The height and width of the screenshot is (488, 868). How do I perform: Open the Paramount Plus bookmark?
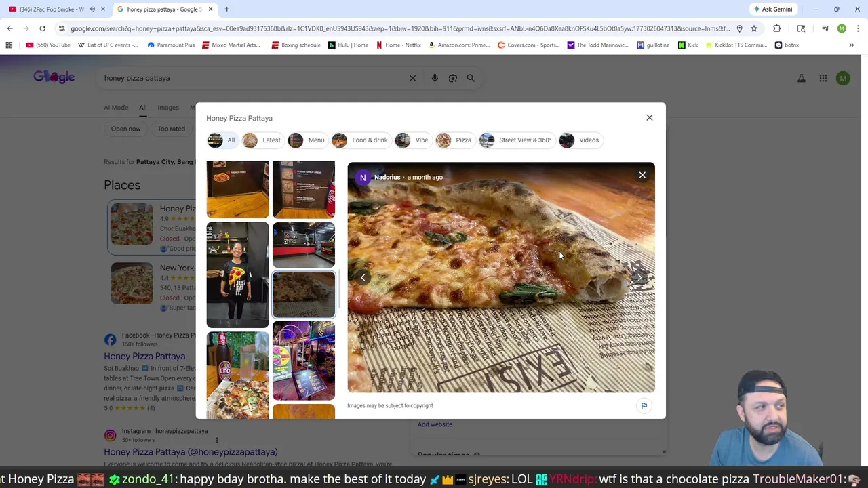coord(171,45)
